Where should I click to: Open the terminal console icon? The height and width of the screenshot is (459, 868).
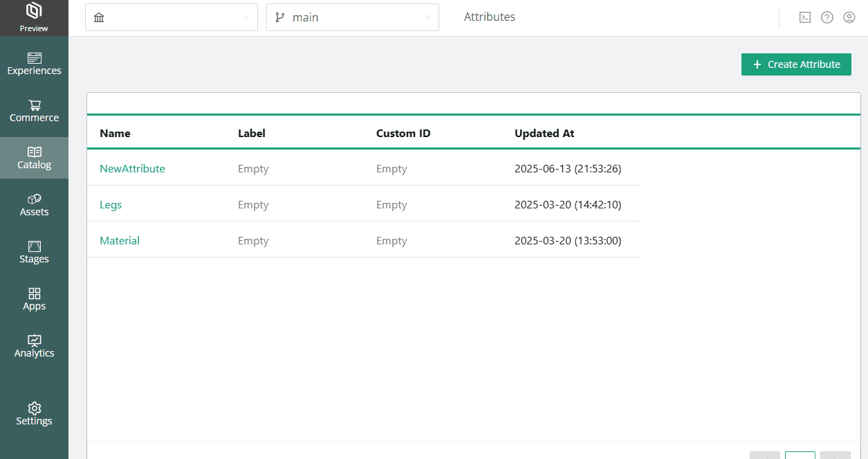[x=804, y=17]
